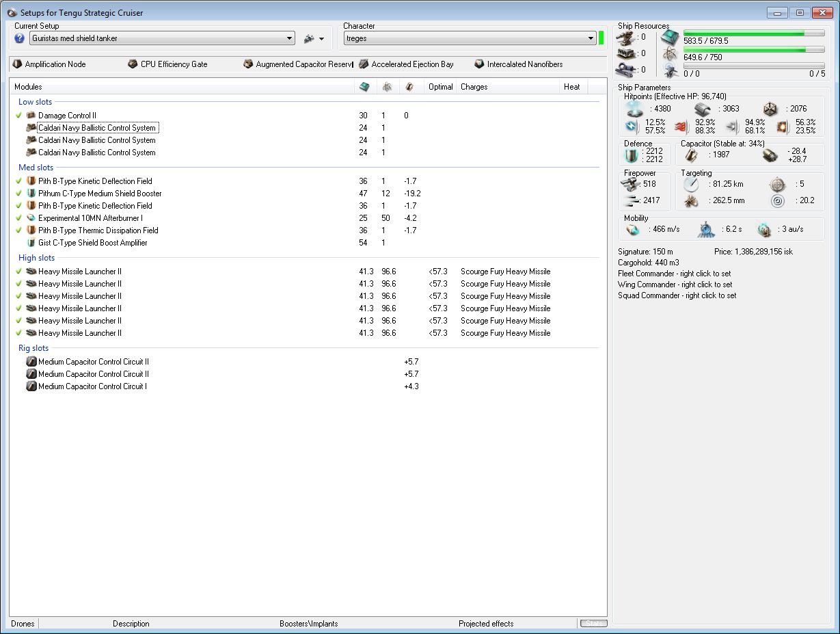Open the Character dropdown showing treges
The image size is (840, 634).
[470, 38]
